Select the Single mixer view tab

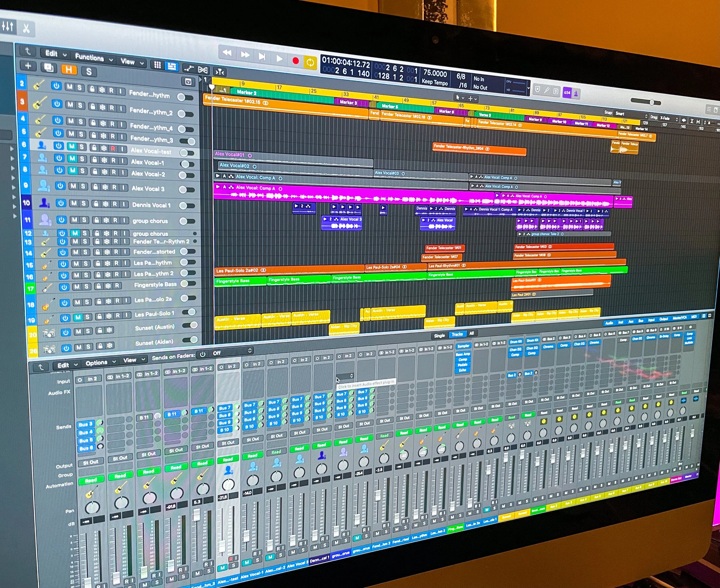[x=439, y=336]
